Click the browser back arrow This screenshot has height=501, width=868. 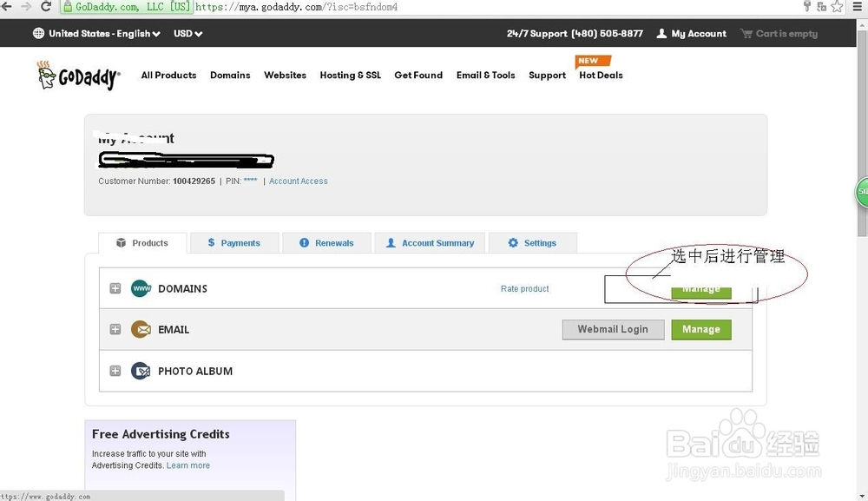click(6, 6)
